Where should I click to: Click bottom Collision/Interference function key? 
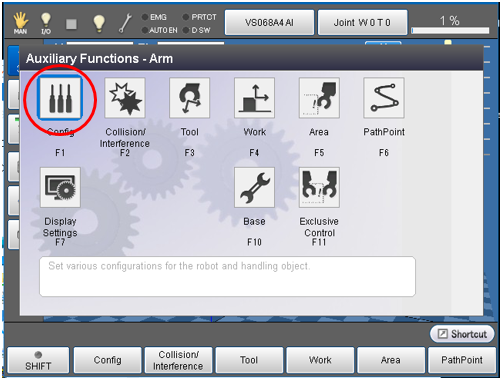click(178, 360)
